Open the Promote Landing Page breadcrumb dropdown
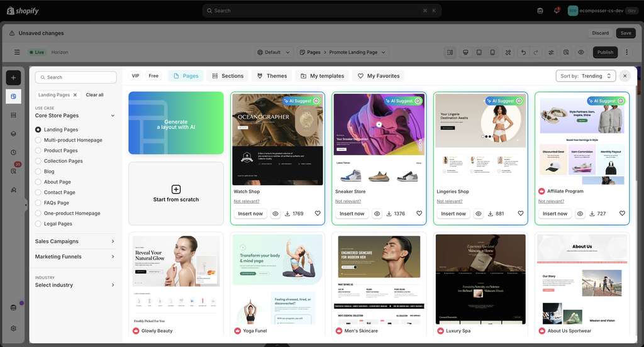 click(343, 52)
